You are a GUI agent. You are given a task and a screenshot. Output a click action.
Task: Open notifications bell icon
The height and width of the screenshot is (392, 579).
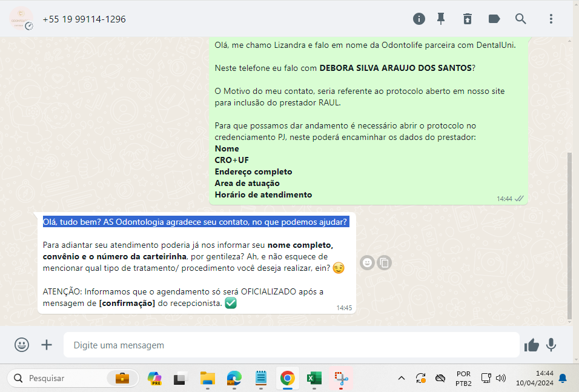pyautogui.click(x=563, y=378)
